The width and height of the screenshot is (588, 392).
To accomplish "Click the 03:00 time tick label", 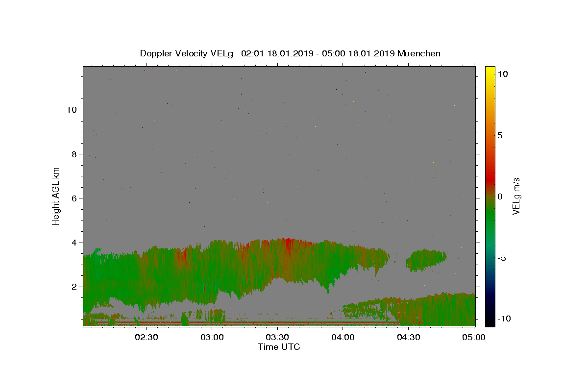I will (x=213, y=337).
